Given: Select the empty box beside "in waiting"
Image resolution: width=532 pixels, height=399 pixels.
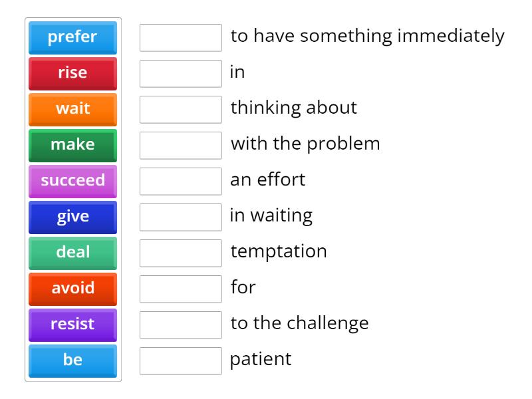Looking at the screenshot, I should tap(180, 217).
